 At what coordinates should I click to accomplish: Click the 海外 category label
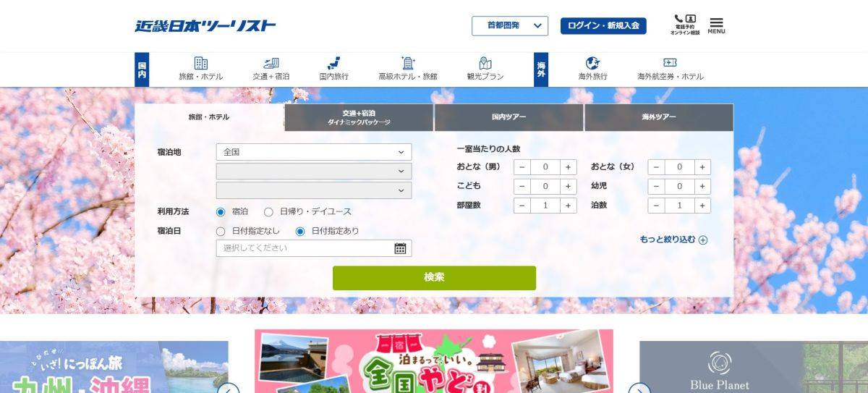541,69
